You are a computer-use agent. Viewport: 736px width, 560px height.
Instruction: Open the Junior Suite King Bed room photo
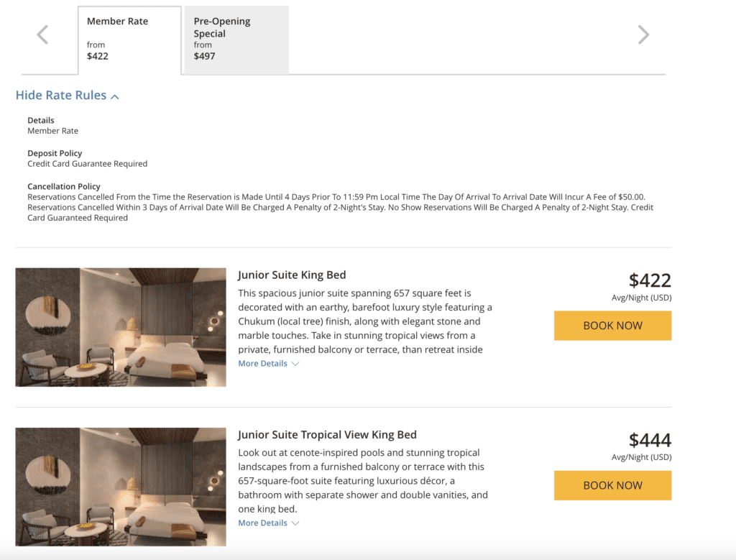click(120, 327)
